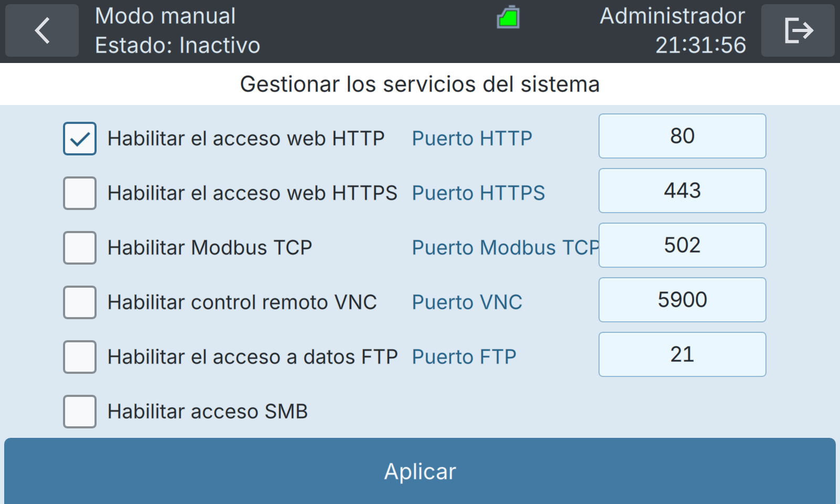
Task: Click the 'Habilitar acceso SMB' label
Action: pyautogui.click(x=207, y=412)
